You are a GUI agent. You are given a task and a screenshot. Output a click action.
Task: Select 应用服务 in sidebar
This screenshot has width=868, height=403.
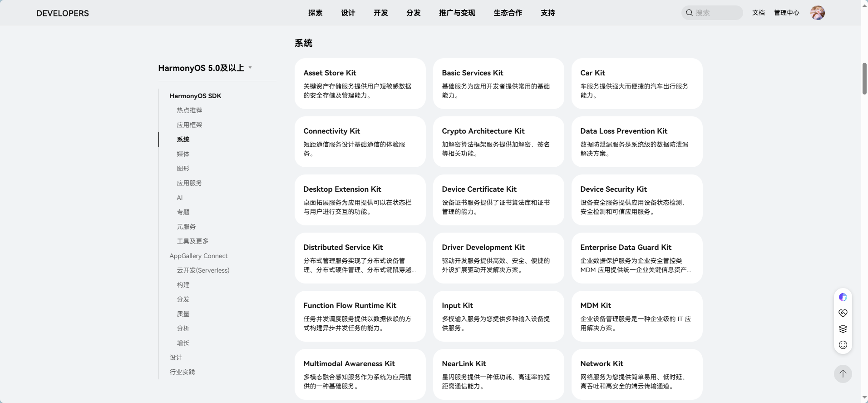point(189,183)
